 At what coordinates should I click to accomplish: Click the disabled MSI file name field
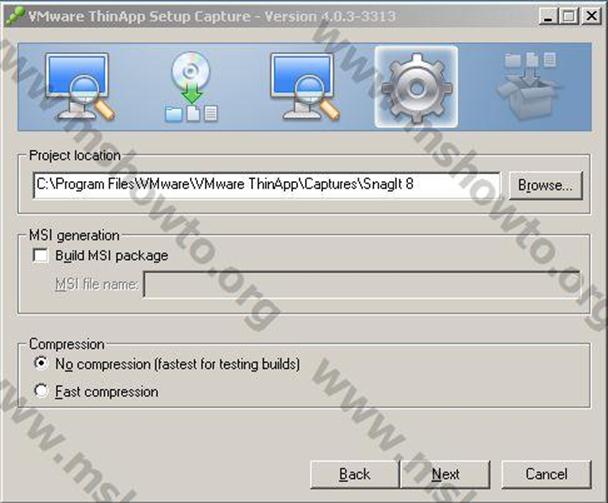[362, 284]
